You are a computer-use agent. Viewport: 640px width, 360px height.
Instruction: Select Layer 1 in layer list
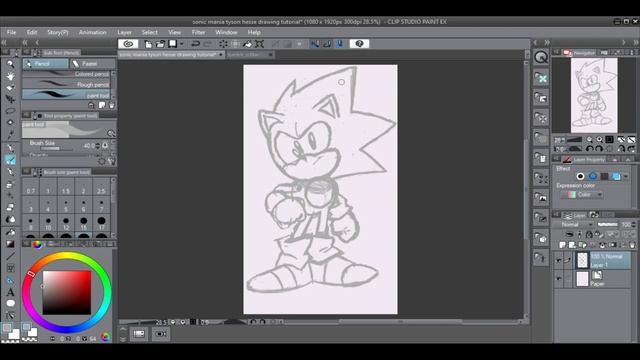point(603,260)
